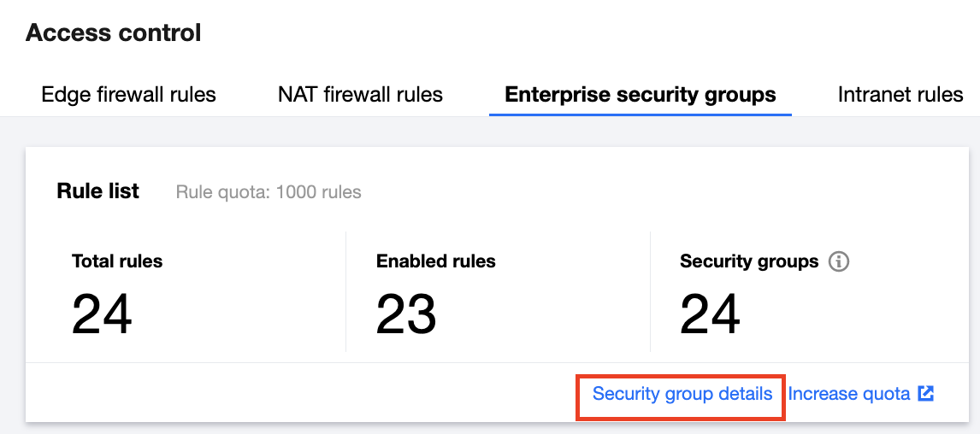Select the Enterprise security groups tab
The width and height of the screenshot is (980, 434).
[x=641, y=94]
